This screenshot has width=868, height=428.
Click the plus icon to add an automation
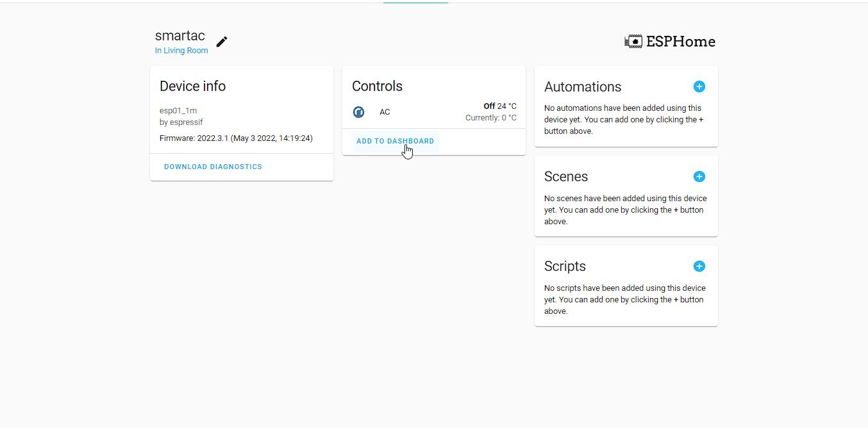pyautogui.click(x=699, y=86)
